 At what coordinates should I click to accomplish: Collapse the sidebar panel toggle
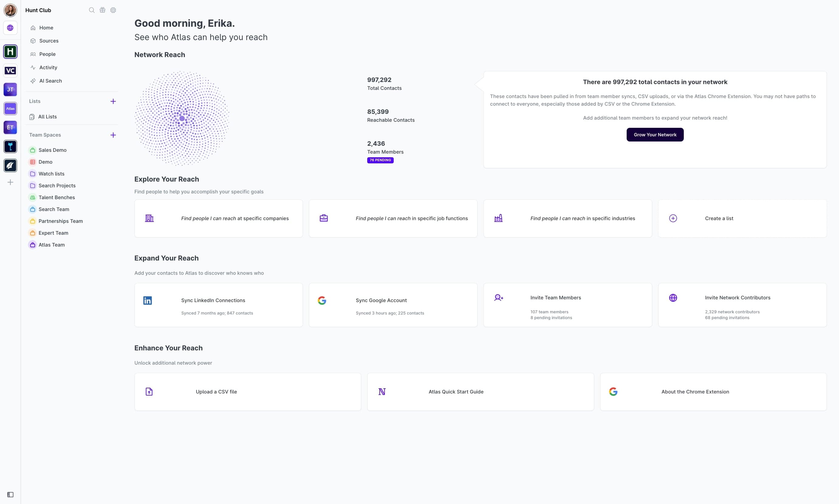pos(10,495)
